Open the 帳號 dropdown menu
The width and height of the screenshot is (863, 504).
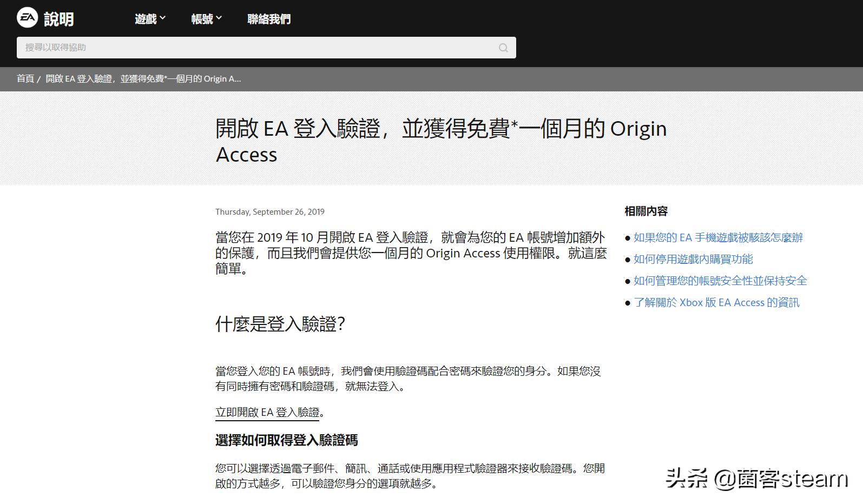click(x=207, y=19)
